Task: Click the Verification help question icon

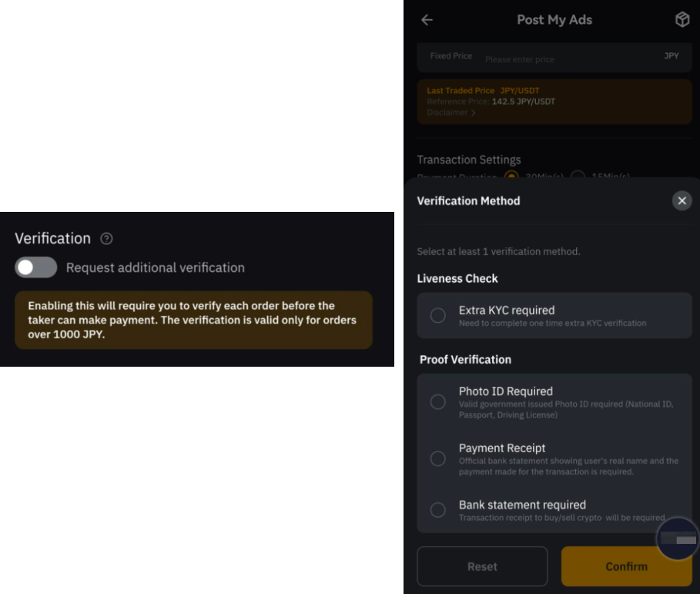Action: click(x=106, y=239)
